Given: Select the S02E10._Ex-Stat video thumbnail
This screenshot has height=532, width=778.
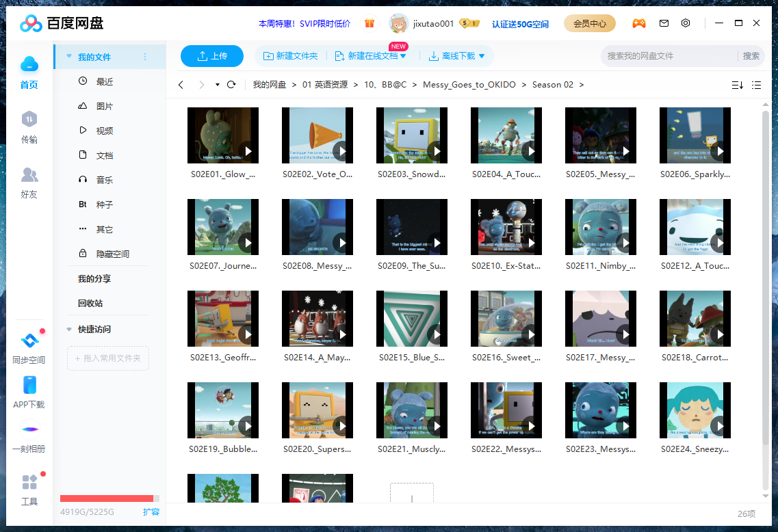Looking at the screenshot, I should [506, 227].
